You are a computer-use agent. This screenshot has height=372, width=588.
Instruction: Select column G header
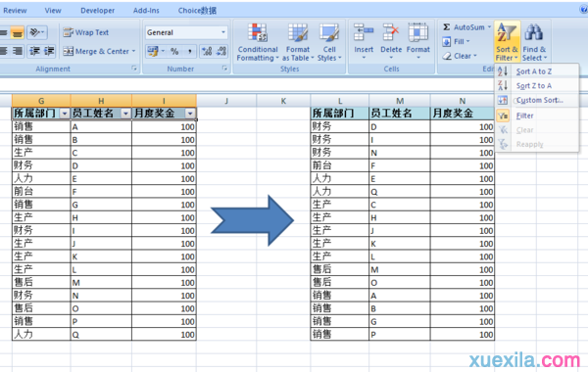coord(41,101)
